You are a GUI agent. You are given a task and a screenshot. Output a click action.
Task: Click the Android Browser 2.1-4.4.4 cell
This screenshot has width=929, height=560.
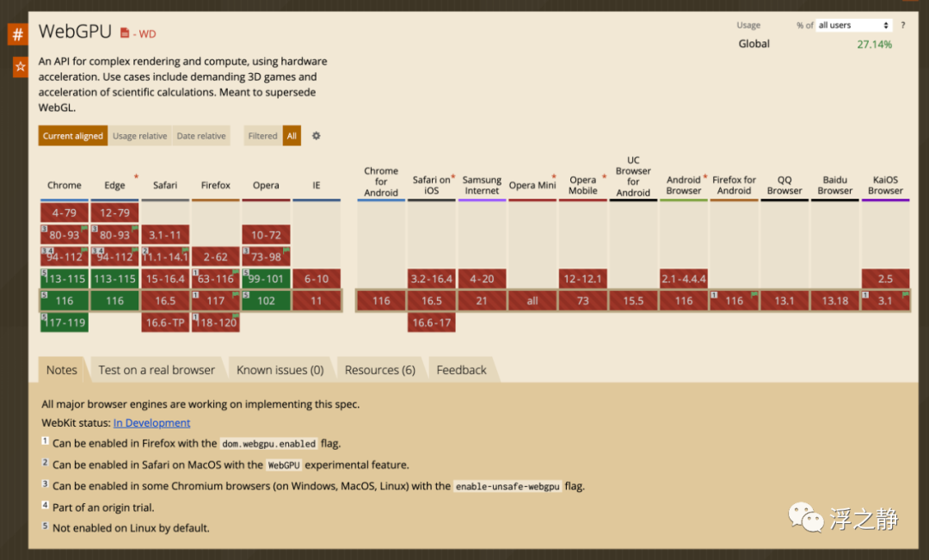click(x=684, y=279)
